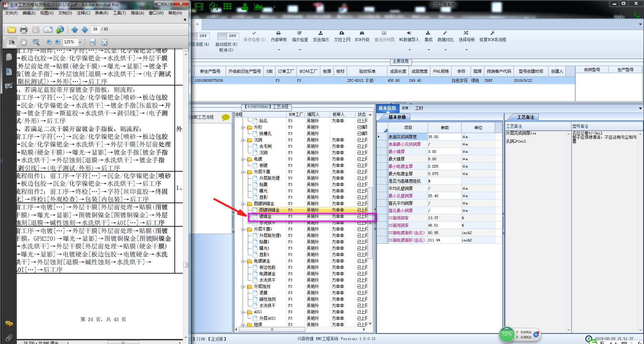Click the 发送指示 button
Viewport: 644px width, 344px height.
[321, 37]
